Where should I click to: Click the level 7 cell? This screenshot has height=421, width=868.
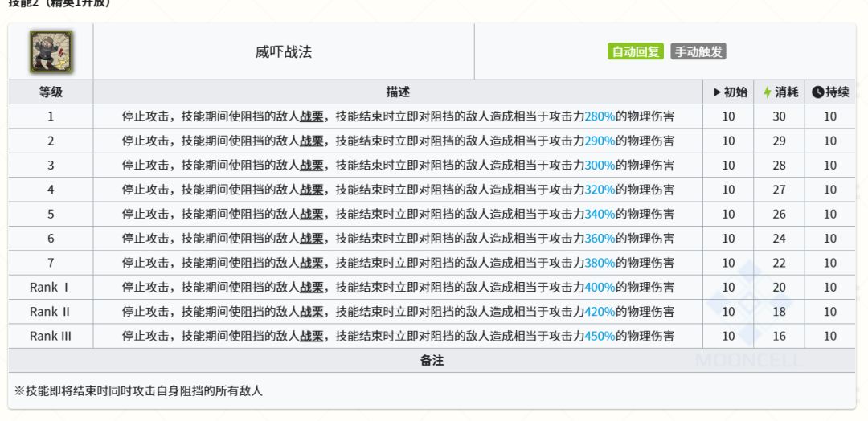coord(51,263)
